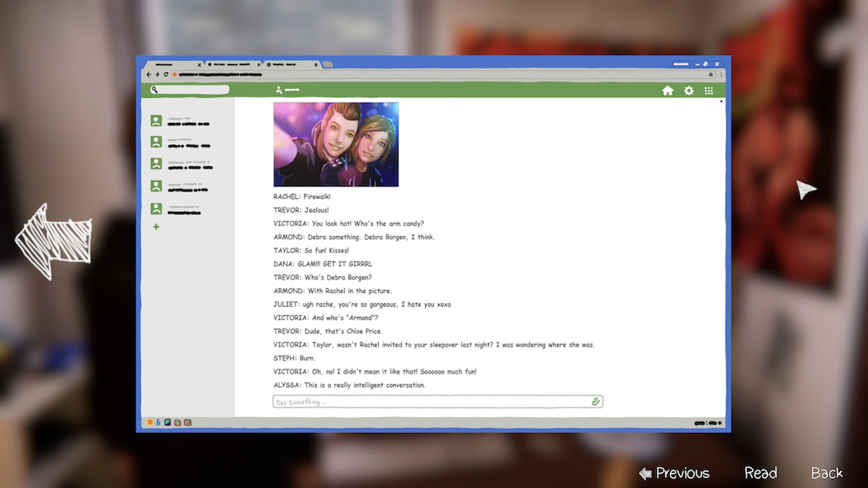Click the browser back arrow
Image resolution: width=868 pixels, height=488 pixels.
[149, 75]
